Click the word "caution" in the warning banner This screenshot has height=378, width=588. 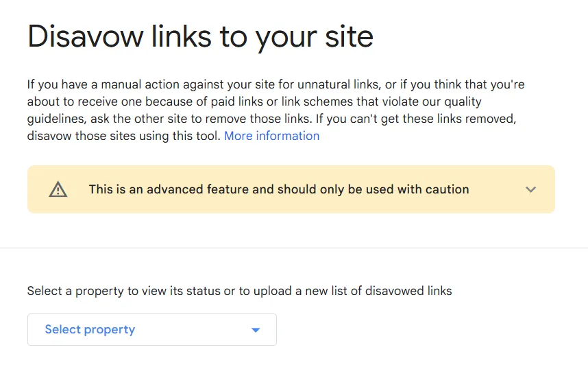pos(445,189)
